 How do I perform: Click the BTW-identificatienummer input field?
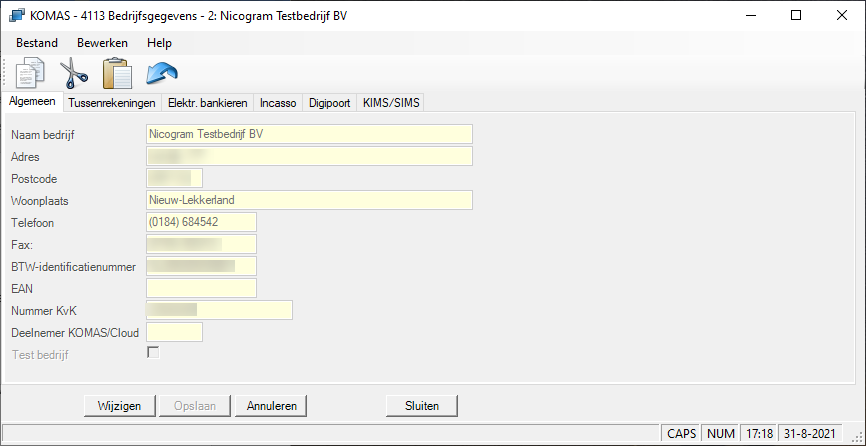pos(202,267)
